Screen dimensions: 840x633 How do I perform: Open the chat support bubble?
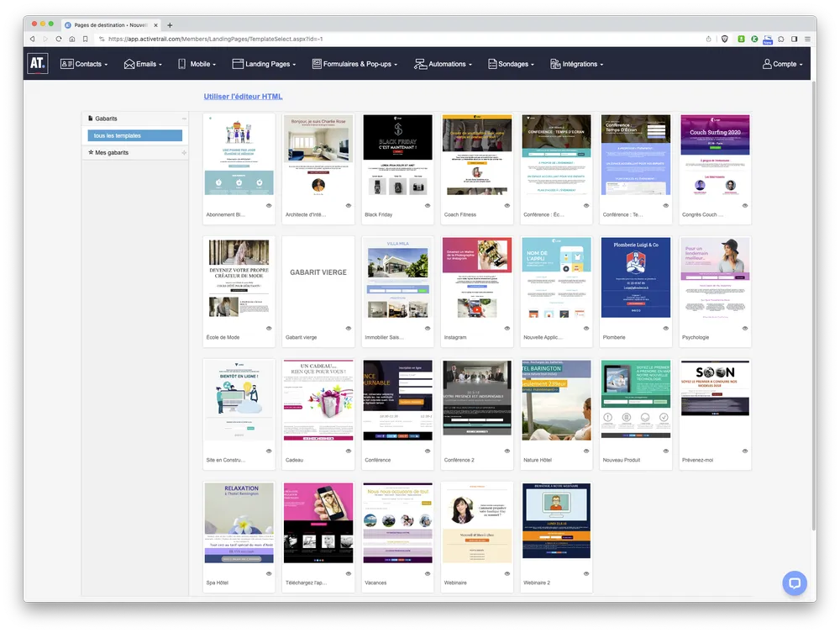[x=794, y=583]
